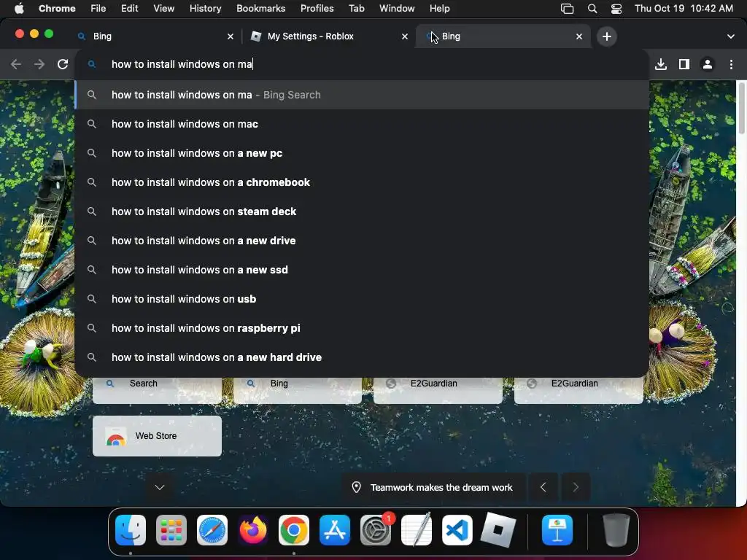Image resolution: width=747 pixels, height=560 pixels.
Task: Launch Firefox from the Dock
Action: [253, 530]
